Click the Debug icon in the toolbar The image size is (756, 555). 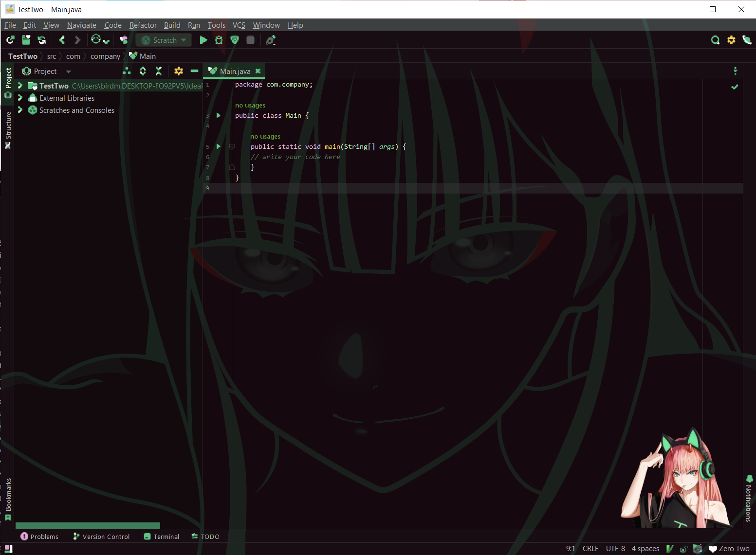(x=219, y=40)
